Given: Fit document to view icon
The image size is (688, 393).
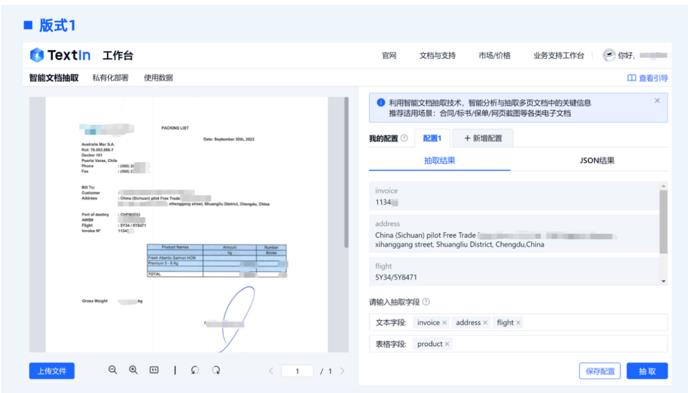Looking at the screenshot, I should point(154,370).
